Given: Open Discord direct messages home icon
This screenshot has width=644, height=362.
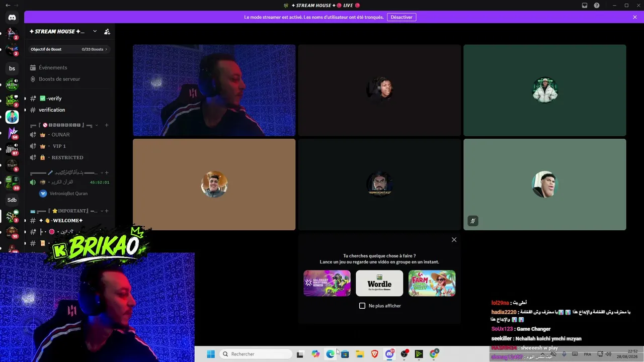Looking at the screenshot, I should point(12,18).
